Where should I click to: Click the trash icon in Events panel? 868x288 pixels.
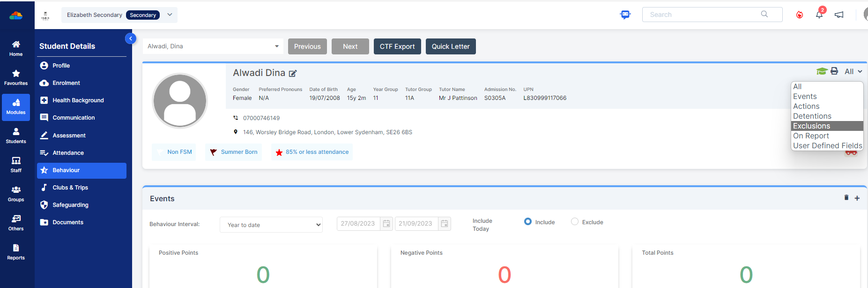(846, 197)
